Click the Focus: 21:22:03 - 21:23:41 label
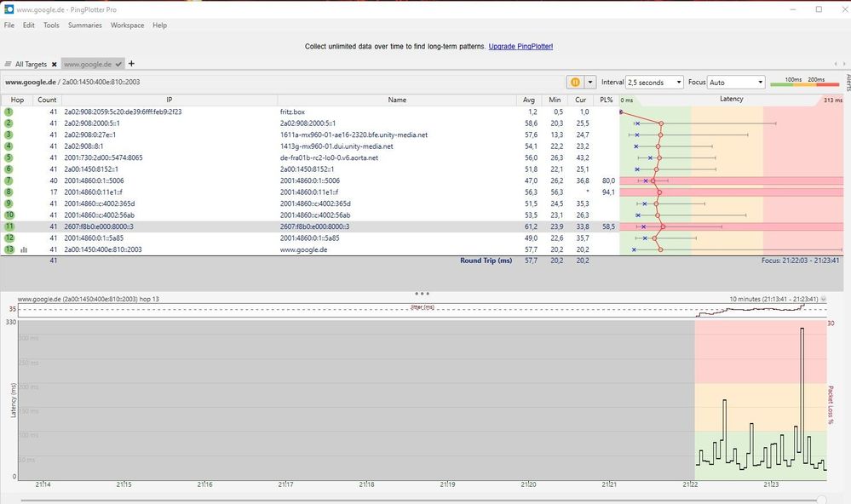Viewport: 851px width, 504px height. [800, 261]
